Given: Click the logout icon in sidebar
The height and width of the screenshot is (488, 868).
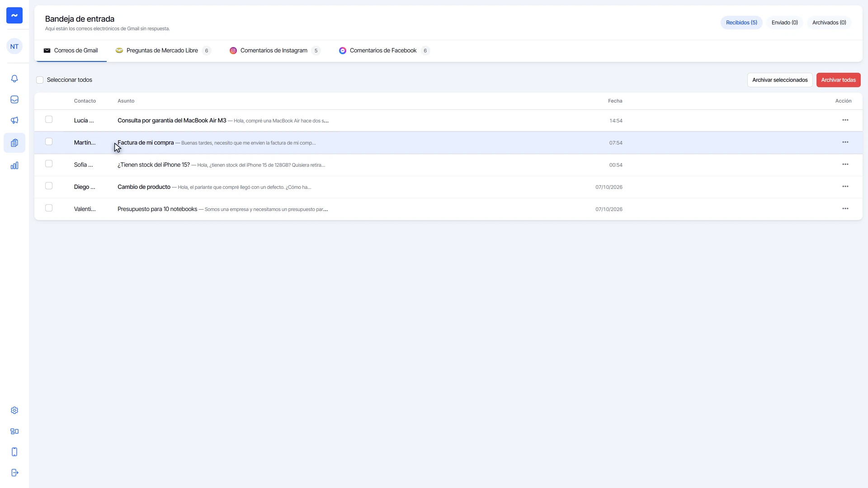Looking at the screenshot, I should [x=14, y=473].
